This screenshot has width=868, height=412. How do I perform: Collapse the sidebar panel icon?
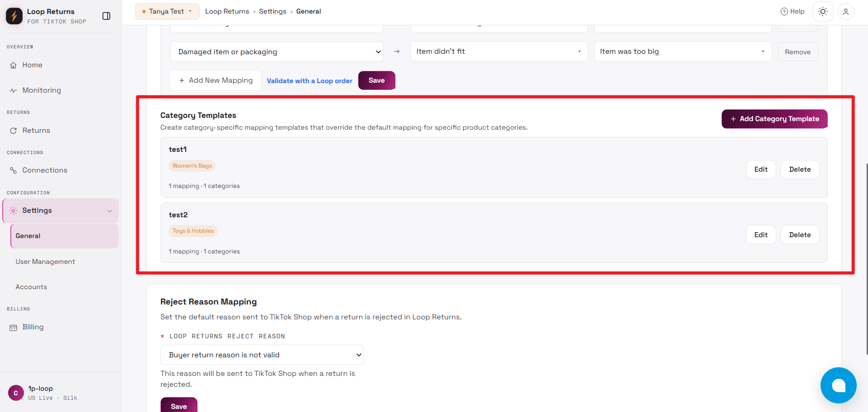tap(106, 16)
